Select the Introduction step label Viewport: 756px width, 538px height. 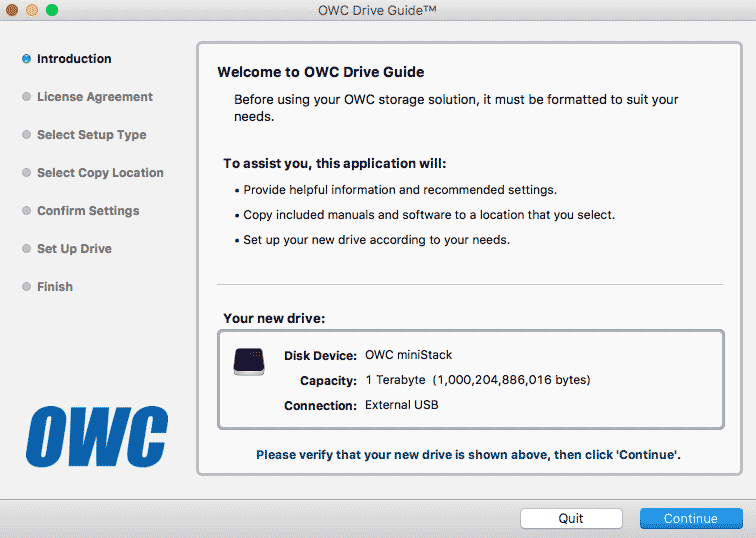coord(74,59)
